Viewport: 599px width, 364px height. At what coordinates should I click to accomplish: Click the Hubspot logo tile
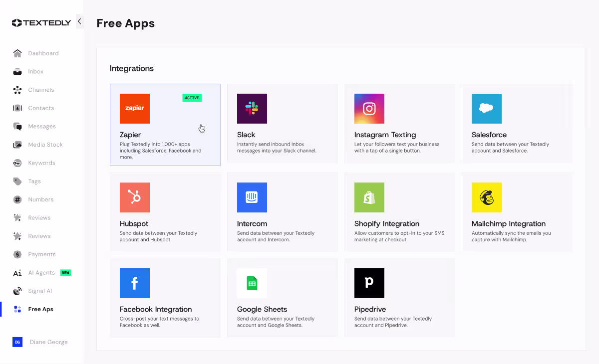[x=135, y=197]
